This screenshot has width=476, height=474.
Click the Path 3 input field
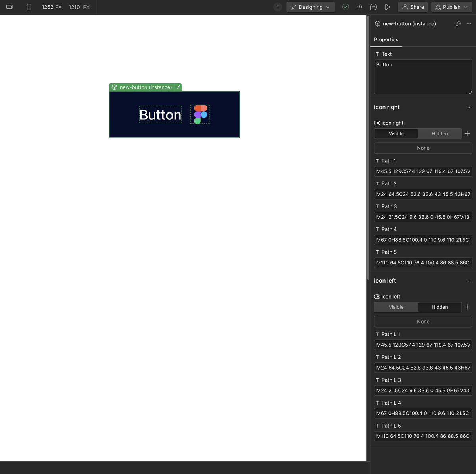click(x=423, y=217)
